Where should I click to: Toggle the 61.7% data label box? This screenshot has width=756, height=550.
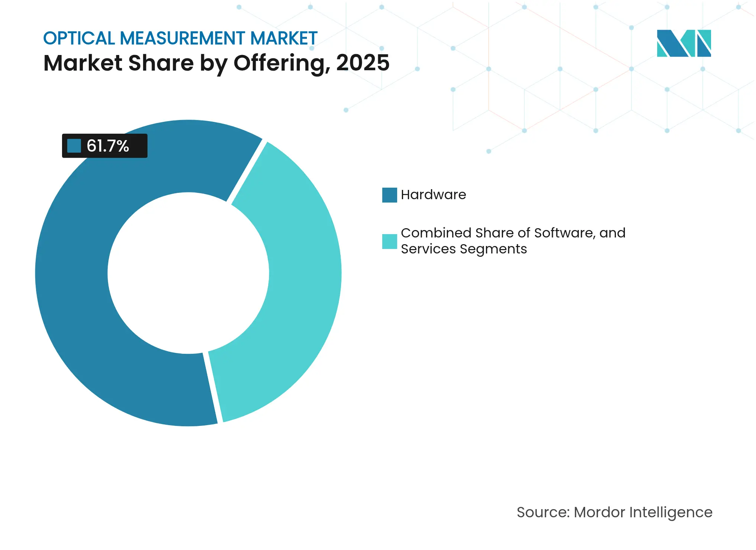(x=105, y=147)
